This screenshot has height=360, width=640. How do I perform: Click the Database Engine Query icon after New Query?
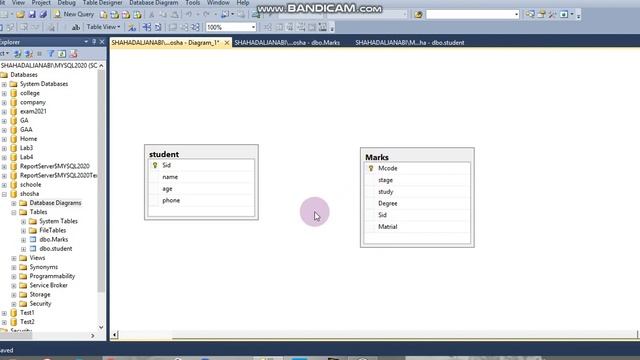coord(104,15)
